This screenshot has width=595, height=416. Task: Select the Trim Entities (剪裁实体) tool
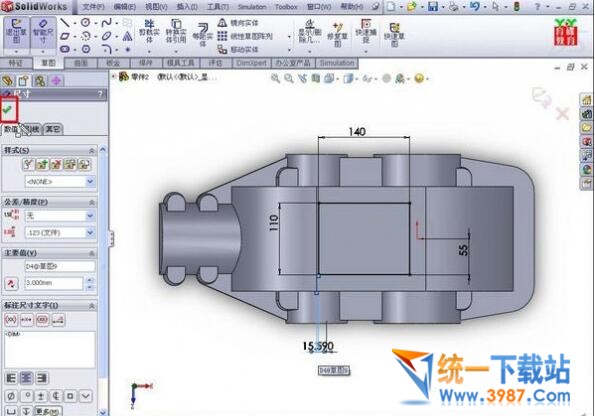coord(149,33)
